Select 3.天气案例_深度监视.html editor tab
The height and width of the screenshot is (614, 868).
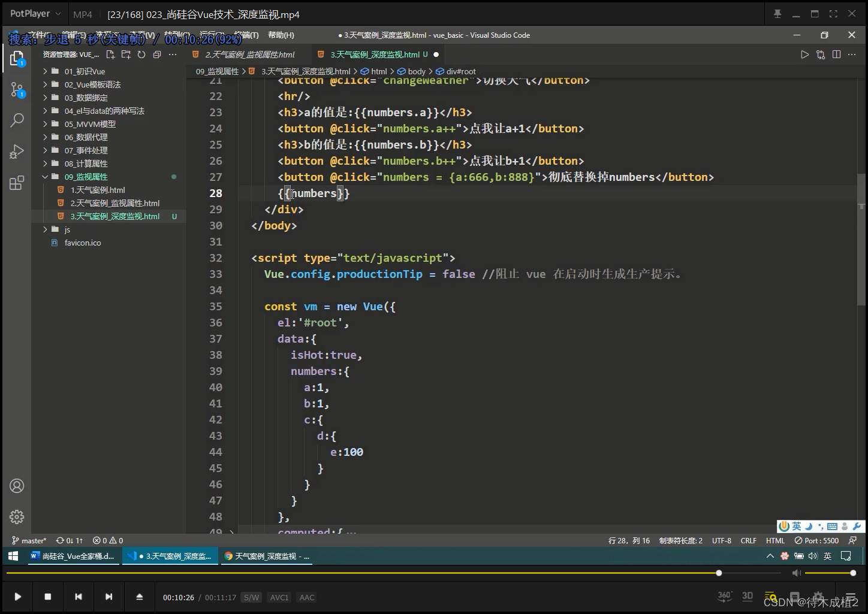coord(378,55)
